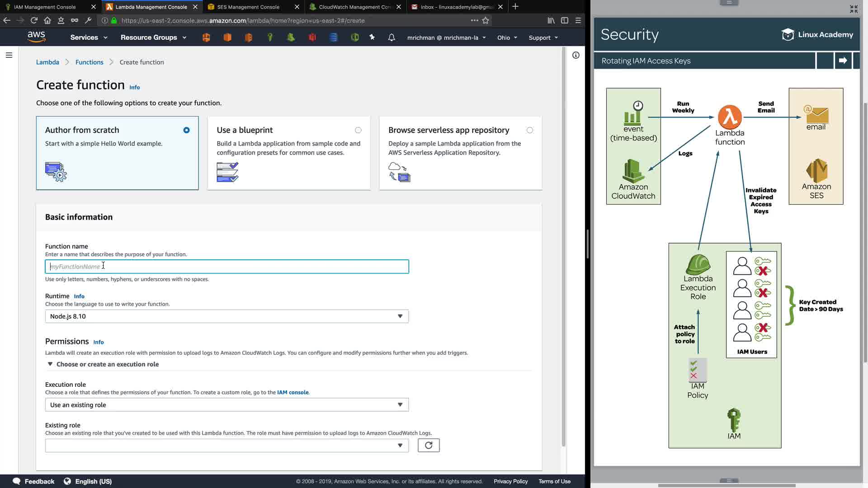Screen dimensions: 868x488
Task: Click the next arrow in the slide panel
Action: (x=843, y=61)
